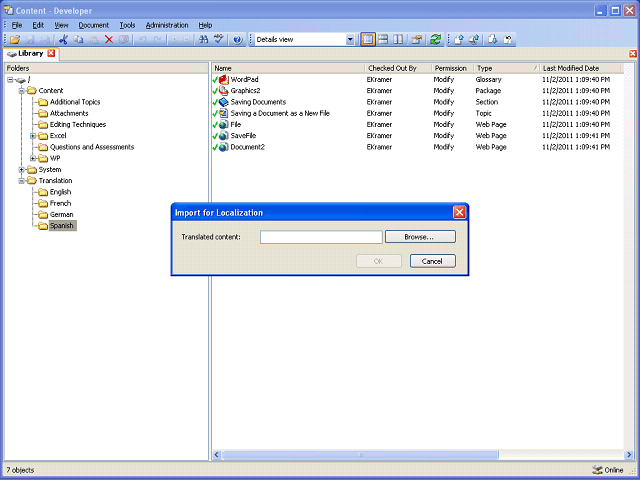The image size is (640, 480).
Task: Close the Library tab with its red X
Action: (51, 53)
